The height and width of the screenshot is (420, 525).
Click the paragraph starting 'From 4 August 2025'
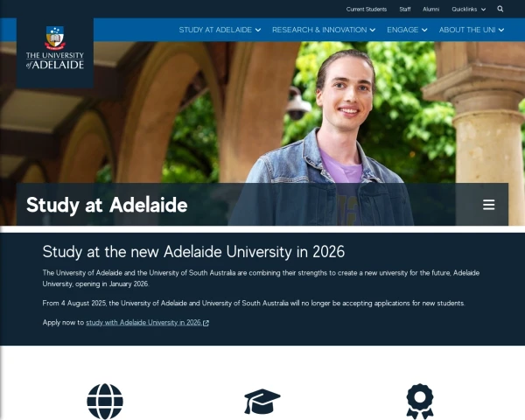(x=254, y=304)
